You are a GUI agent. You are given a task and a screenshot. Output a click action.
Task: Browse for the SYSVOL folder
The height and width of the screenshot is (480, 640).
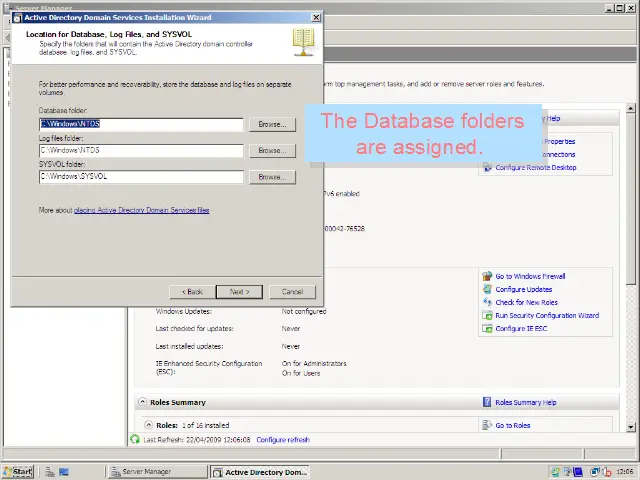272,177
